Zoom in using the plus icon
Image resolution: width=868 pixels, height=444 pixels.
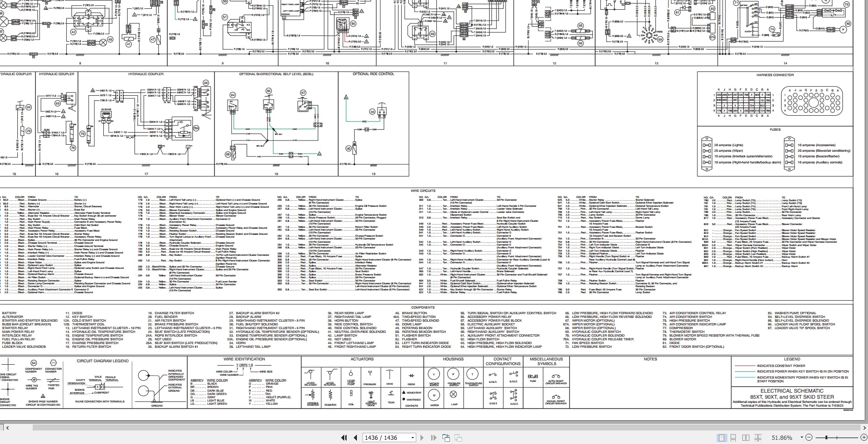864,438
